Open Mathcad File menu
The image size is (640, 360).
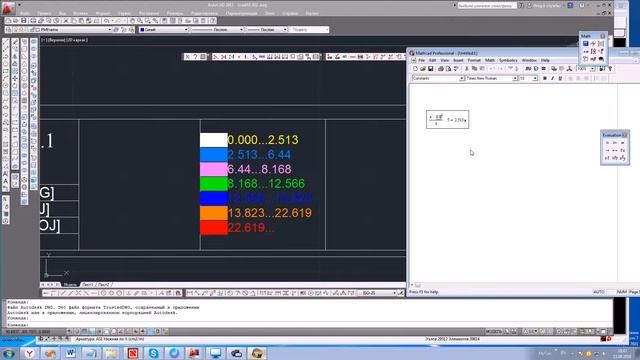422,60
